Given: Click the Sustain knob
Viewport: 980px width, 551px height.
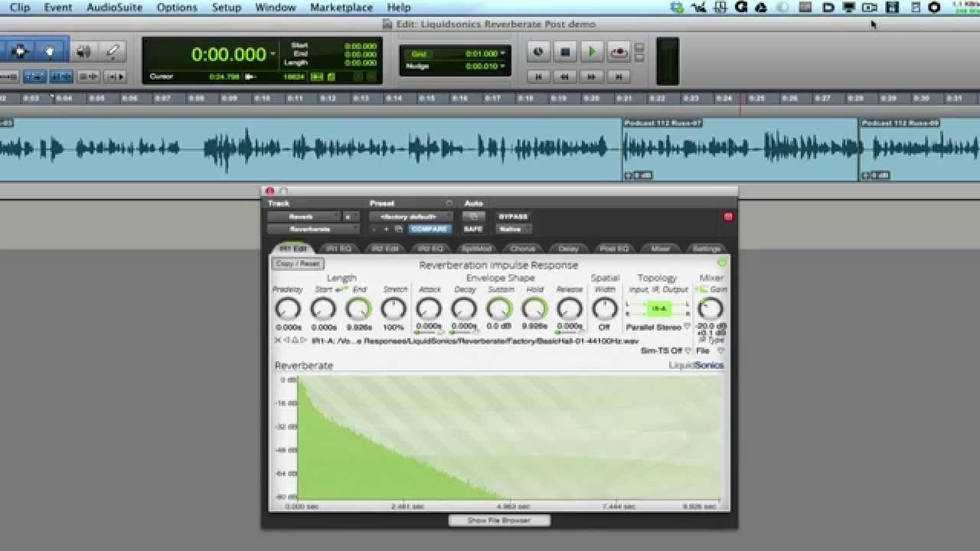Looking at the screenshot, I should (x=499, y=309).
